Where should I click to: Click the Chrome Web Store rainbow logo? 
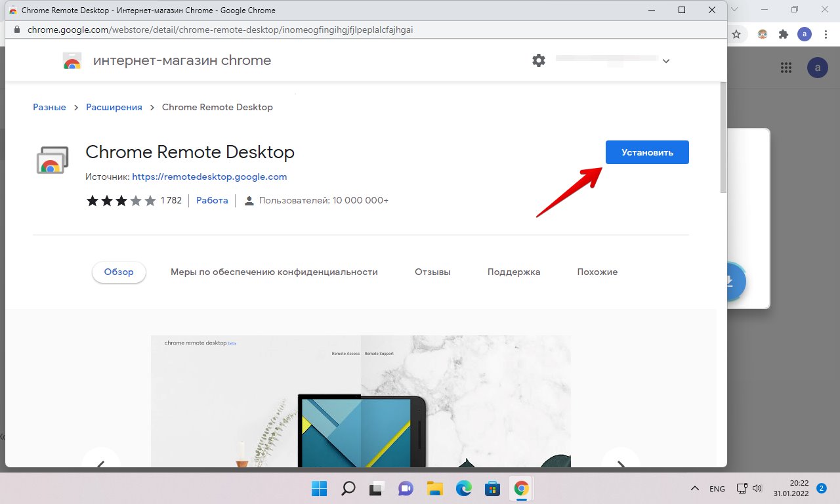pos(72,61)
